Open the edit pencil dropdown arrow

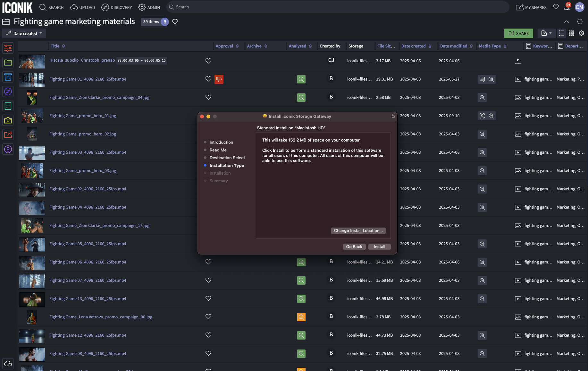point(550,33)
